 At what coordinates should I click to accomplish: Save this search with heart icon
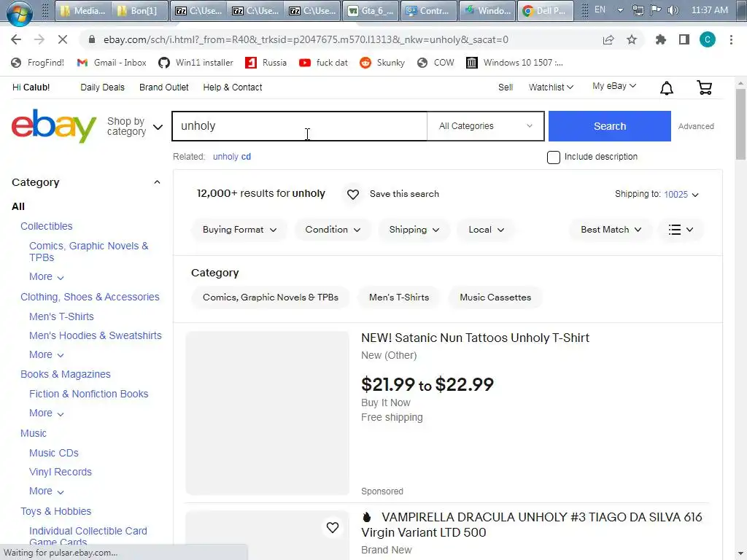point(353,194)
